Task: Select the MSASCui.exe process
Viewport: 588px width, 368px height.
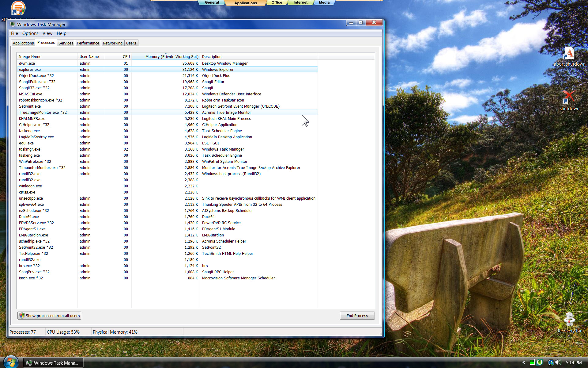Action: click(x=168, y=94)
